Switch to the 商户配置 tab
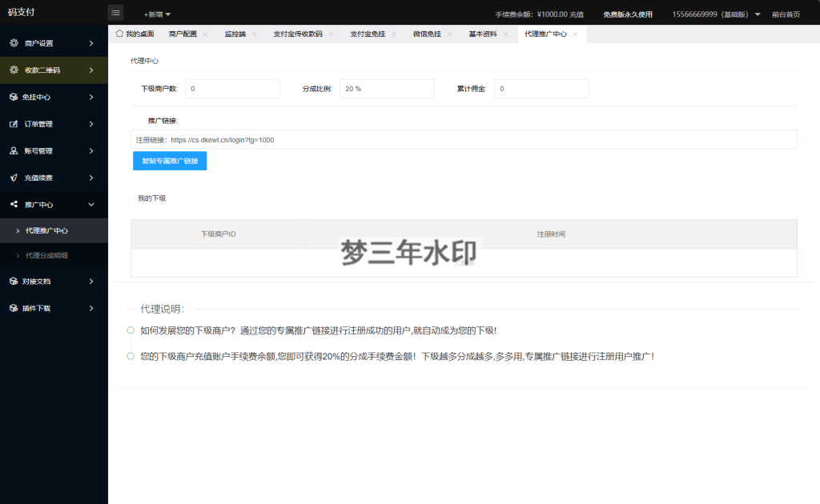The width and height of the screenshot is (820, 504). point(183,34)
